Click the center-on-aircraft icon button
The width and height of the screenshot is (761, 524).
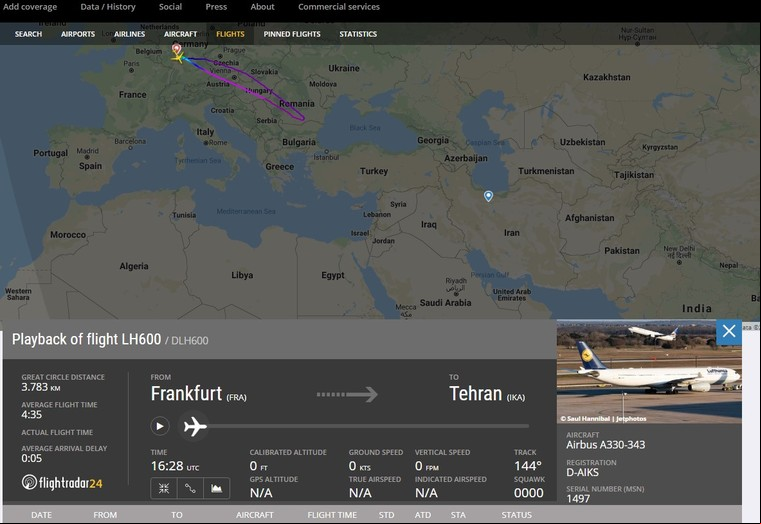[164, 488]
